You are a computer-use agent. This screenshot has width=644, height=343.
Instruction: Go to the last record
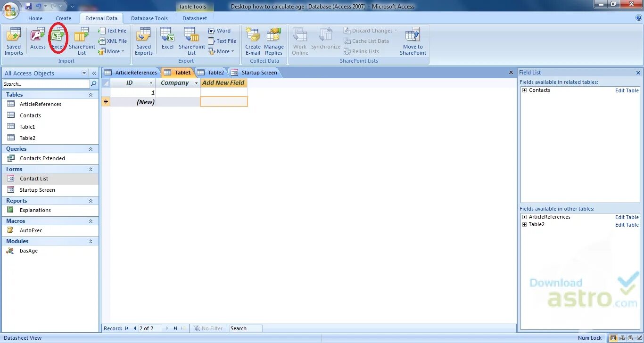[175, 328]
